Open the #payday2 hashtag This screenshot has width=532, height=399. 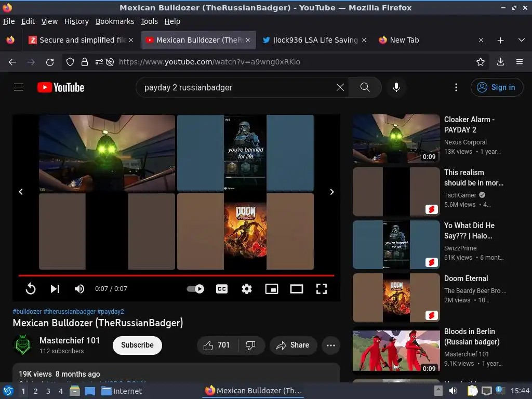111,312
